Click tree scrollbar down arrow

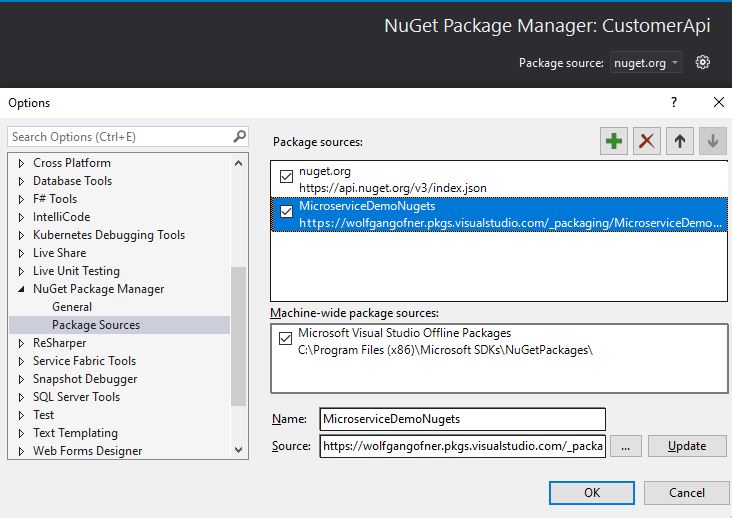pyautogui.click(x=239, y=450)
